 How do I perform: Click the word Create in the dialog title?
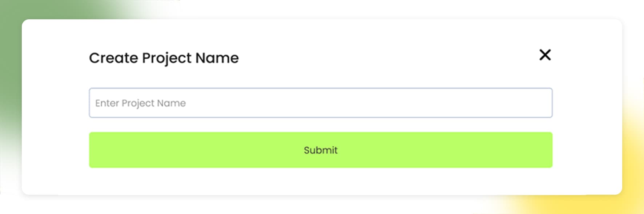point(113,58)
